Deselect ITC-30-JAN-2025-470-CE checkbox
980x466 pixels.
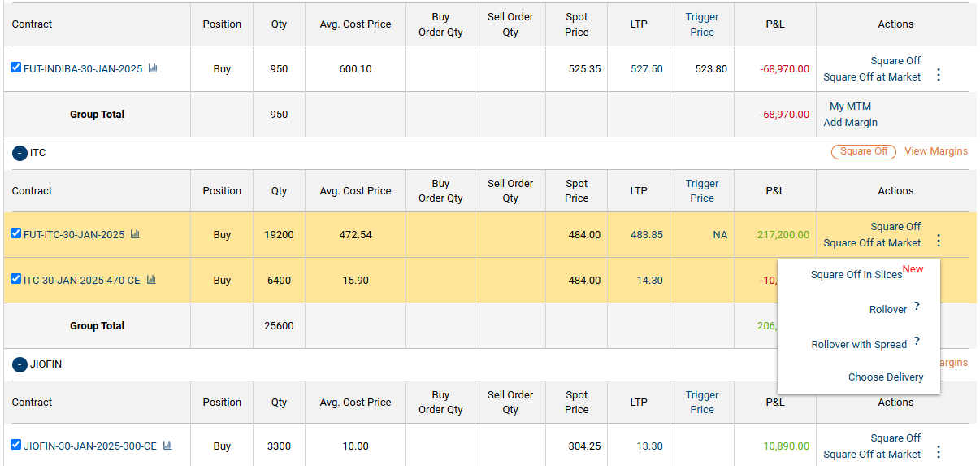pos(16,279)
